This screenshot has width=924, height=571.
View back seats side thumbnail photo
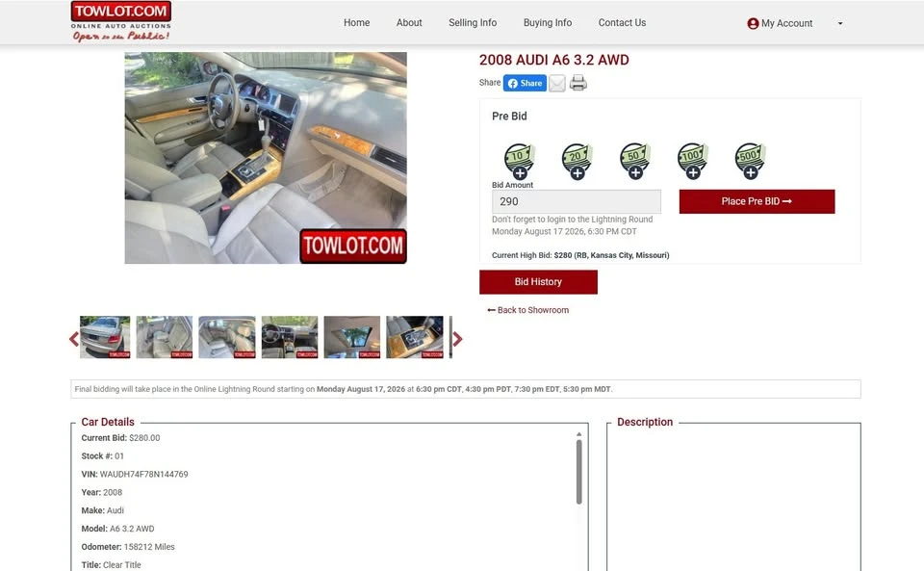click(x=227, y=337)
